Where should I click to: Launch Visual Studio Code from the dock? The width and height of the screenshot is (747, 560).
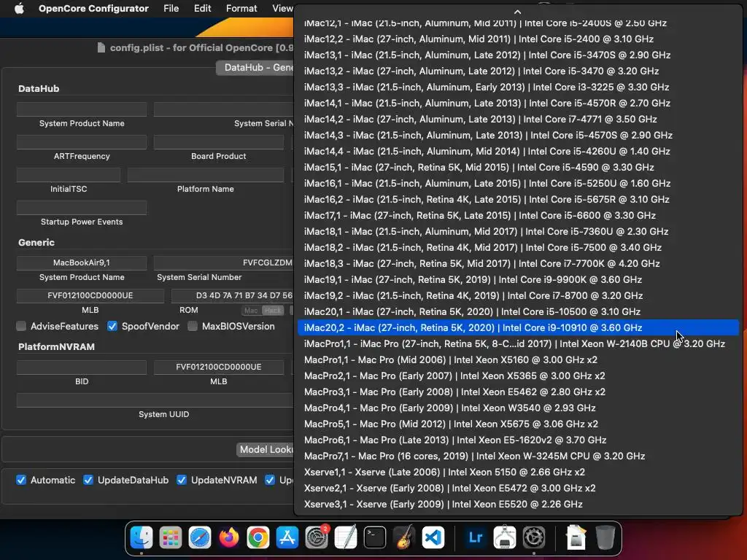(x=433, y=537)
